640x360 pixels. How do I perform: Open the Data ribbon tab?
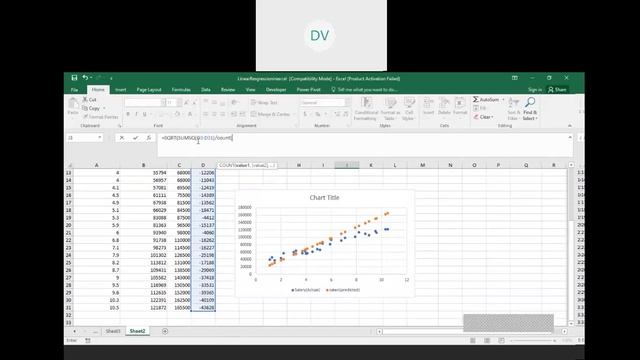pyautogui.click(x=206, y=90)
